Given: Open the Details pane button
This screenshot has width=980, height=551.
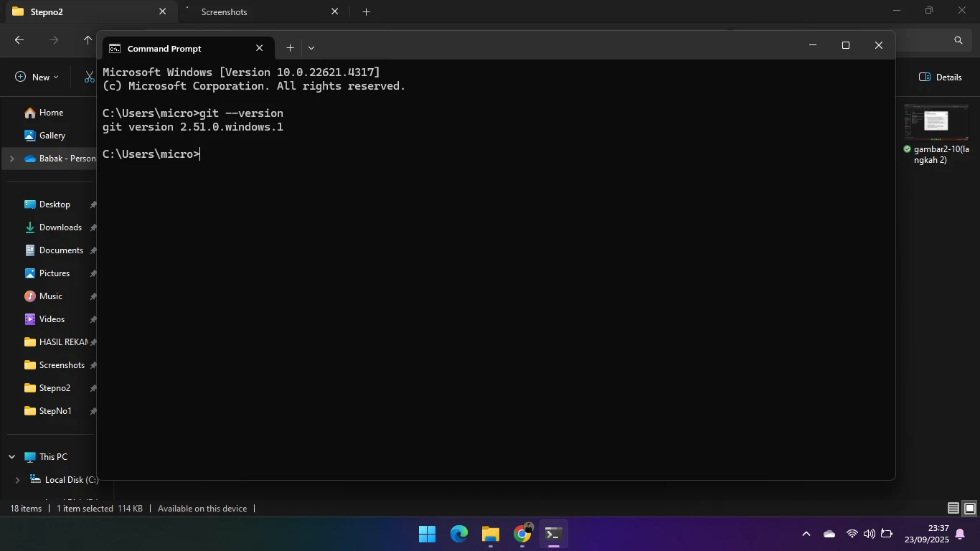Looking at the screenshot, I should pyautogui.click(x=940, y=77).
